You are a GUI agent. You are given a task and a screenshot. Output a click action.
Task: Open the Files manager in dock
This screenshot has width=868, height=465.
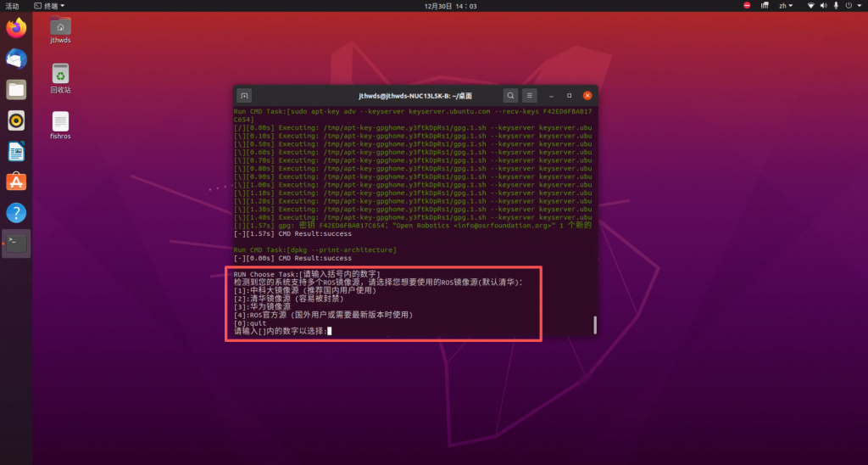(x=16, y=89)
